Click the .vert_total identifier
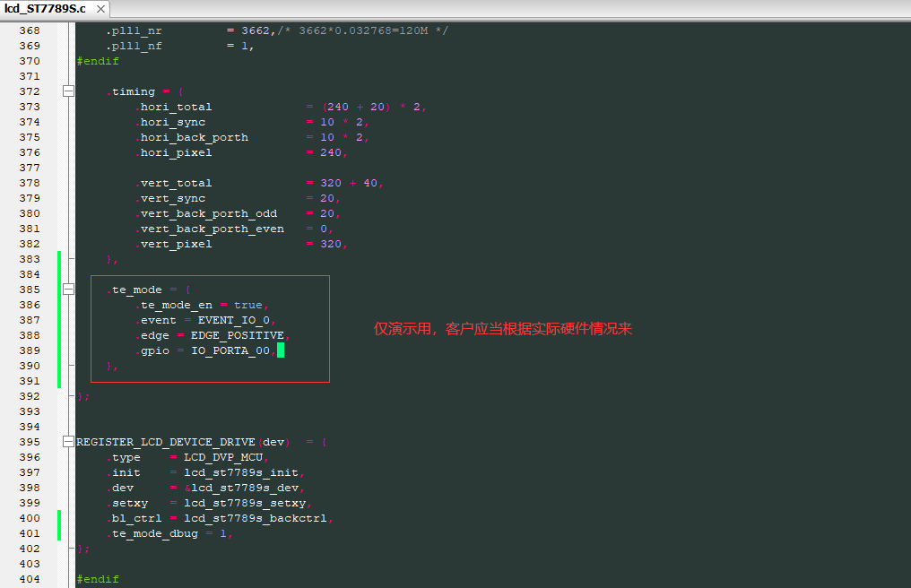 (x=174, y=183)
